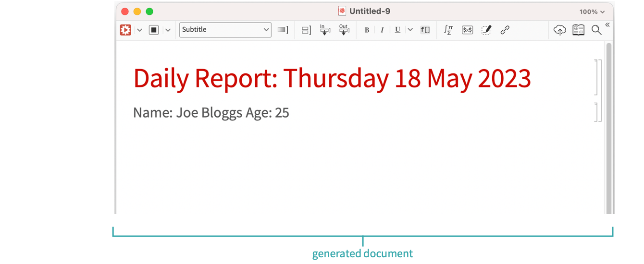This screenshot has width=644, height=264.
Task: Click the black square abort evaluation button
Action: (x=154, y=30)
